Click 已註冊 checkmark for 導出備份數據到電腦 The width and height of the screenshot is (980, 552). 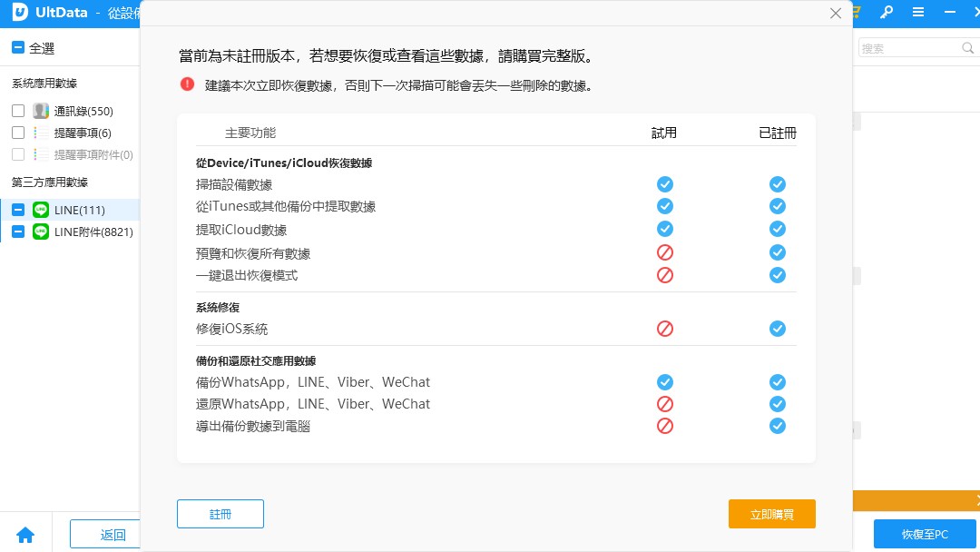(x=778, y=426)
